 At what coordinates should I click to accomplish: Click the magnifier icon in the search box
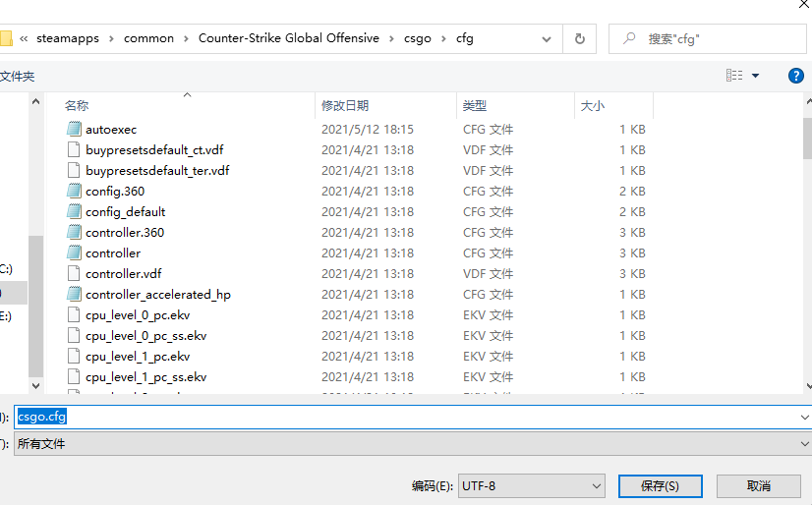[629, 38]
